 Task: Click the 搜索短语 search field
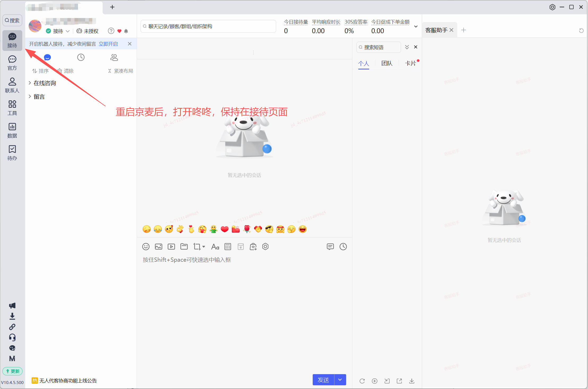[379, 47]
